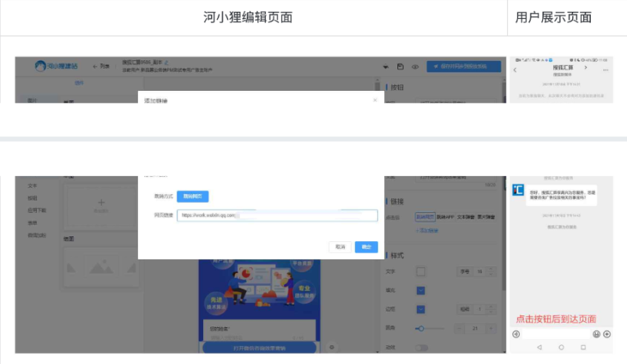Select 按钮 component in left sidebar
The height and width of the screenshot is (364, 627).
click(32, 198)
